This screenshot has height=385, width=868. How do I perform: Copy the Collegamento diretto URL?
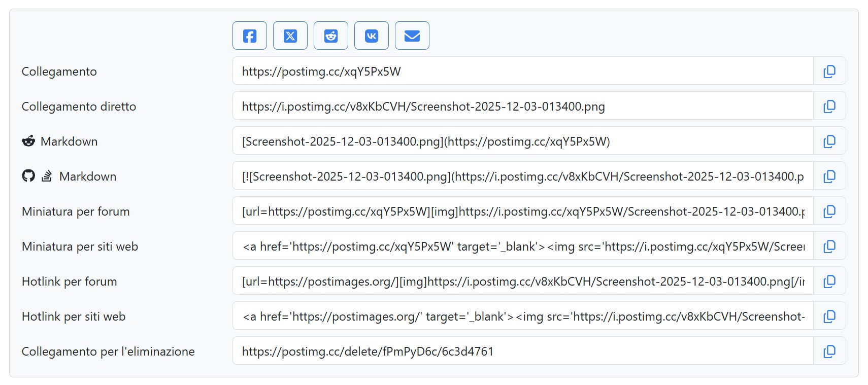click(829, 106)
